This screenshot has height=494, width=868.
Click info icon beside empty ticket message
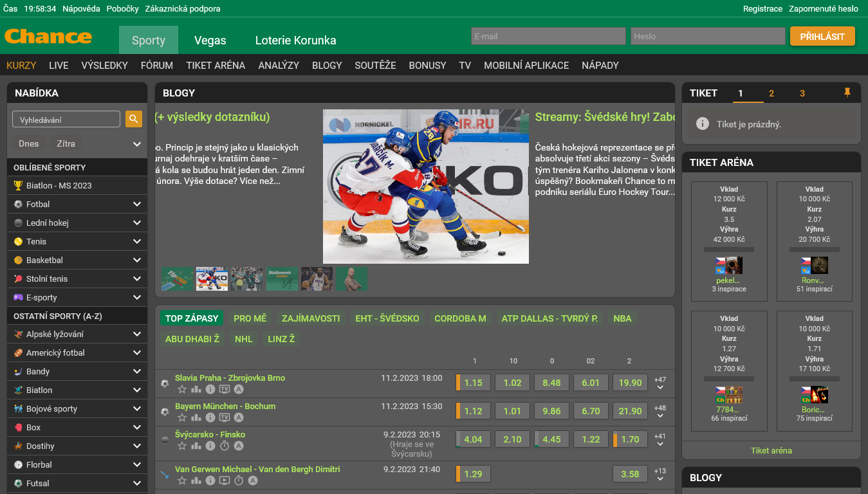point(703,123)
